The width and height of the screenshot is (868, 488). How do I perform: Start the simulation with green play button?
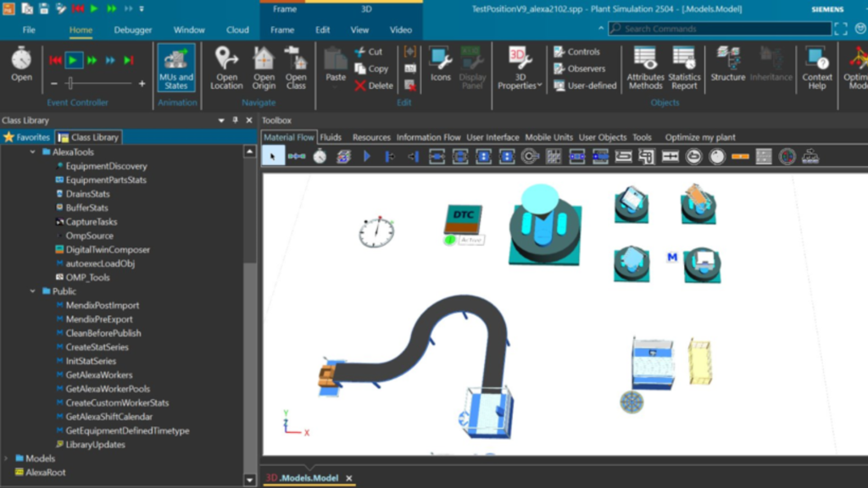pyautogui.click(x=73, y=60)
